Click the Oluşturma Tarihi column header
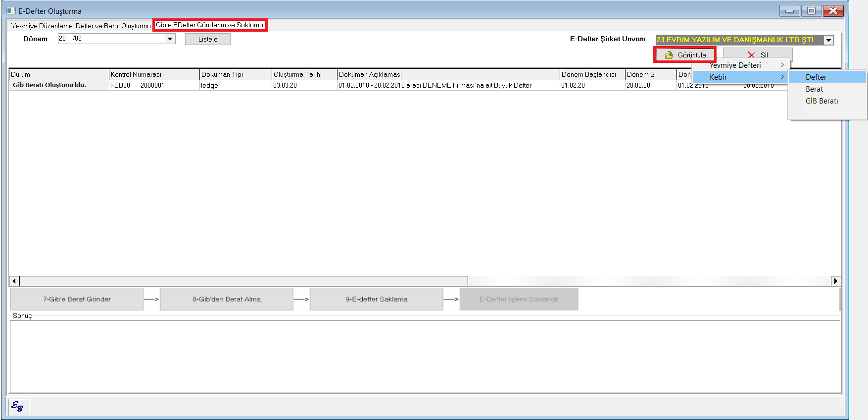Screen dimensions: 868x420 point(304,74)
